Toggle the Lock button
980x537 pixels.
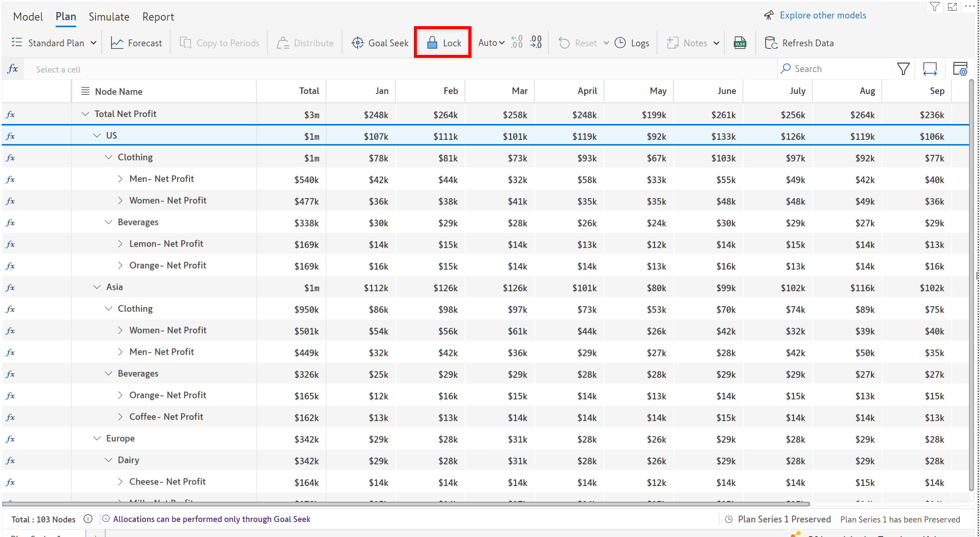tap(443, 43)
